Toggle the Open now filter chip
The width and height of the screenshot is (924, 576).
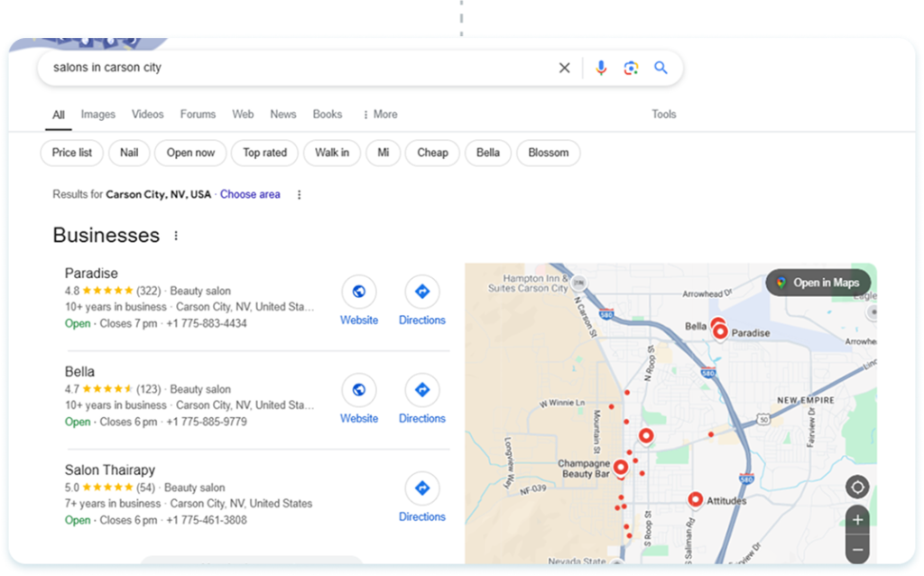click(190, 153)
